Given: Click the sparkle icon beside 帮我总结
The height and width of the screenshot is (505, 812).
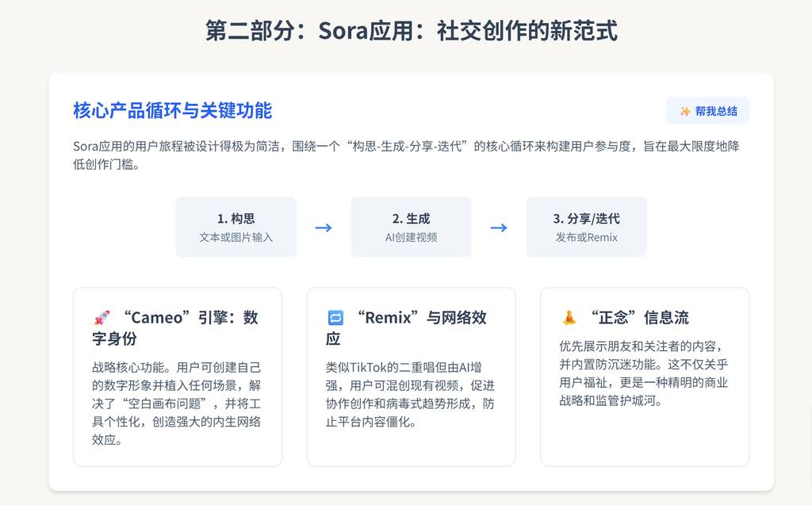Looking at the screenshot, I should [685, 111].
